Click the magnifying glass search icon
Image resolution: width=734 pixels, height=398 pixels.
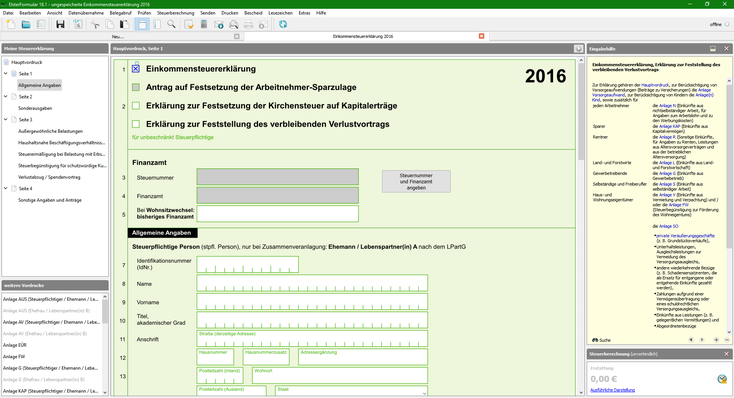click(x=171, y=24)
